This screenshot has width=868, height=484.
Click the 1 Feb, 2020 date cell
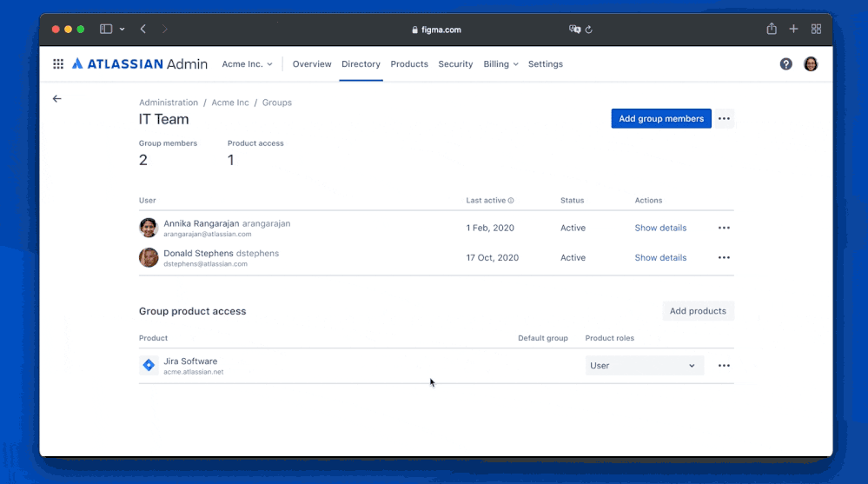coord(490,228)
